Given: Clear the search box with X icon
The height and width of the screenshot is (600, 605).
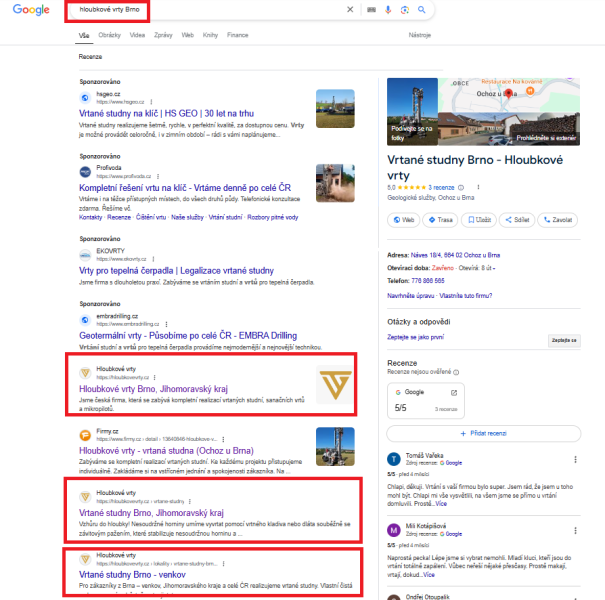Looking at the screenshot, I should click(350, 10).
